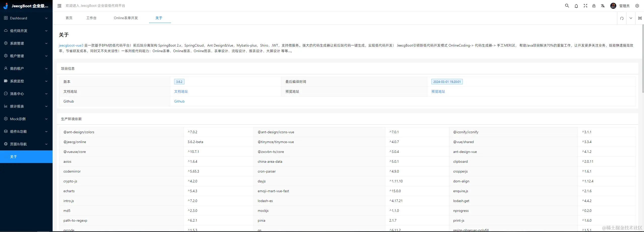Toggle the sidebar with the hamburger icon
Viewport: 644px width, 232px height.
tap(59, 6)
